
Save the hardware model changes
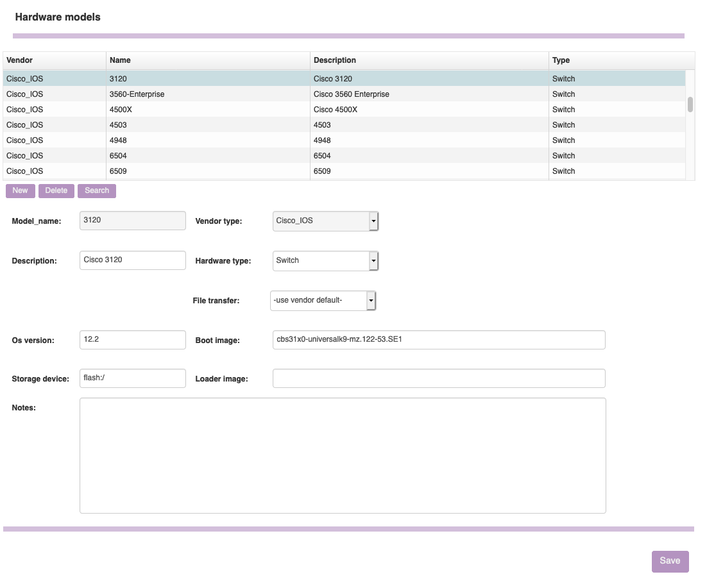click(670, 561)
